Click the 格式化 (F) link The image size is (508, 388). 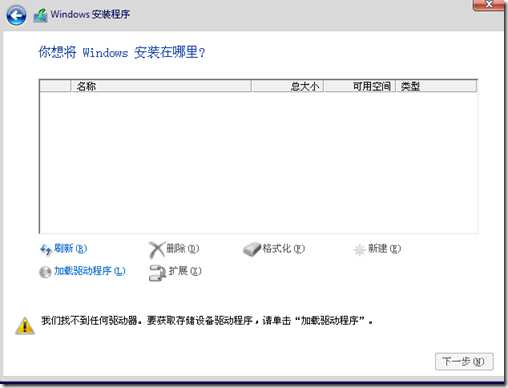coord(284,248)
